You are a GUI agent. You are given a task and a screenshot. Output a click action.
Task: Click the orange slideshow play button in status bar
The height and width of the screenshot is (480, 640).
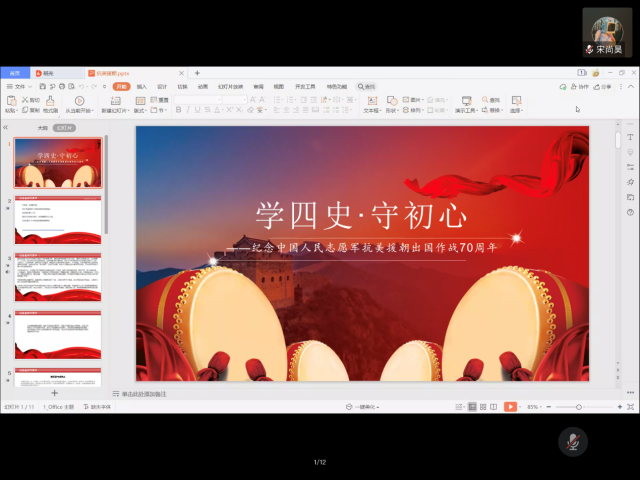[x=510, y=407]
